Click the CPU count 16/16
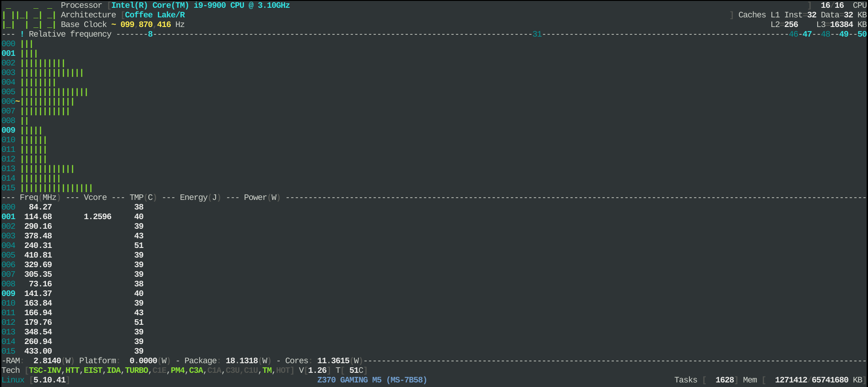 (x=832, y=5)
